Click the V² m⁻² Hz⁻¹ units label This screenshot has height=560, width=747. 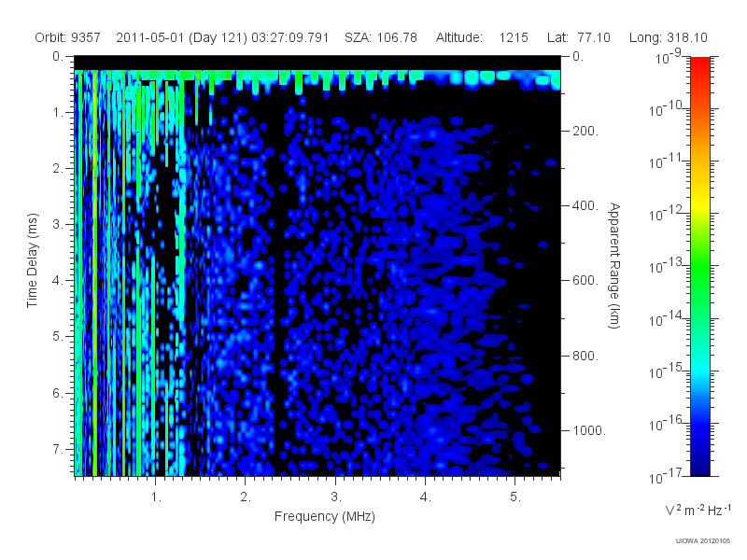pyautogui.click(x=698, y=510)
